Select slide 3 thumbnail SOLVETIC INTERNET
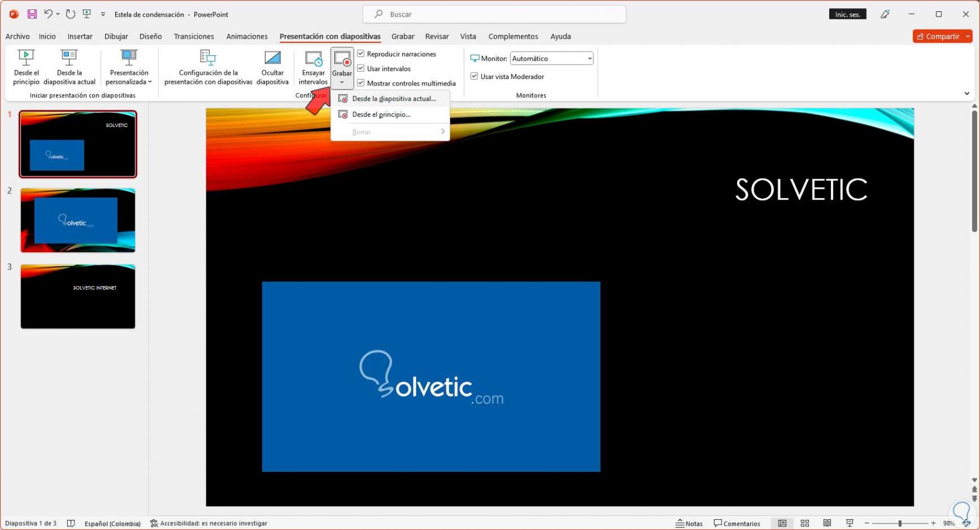This screenshot has height=530, width=980. 78,296
